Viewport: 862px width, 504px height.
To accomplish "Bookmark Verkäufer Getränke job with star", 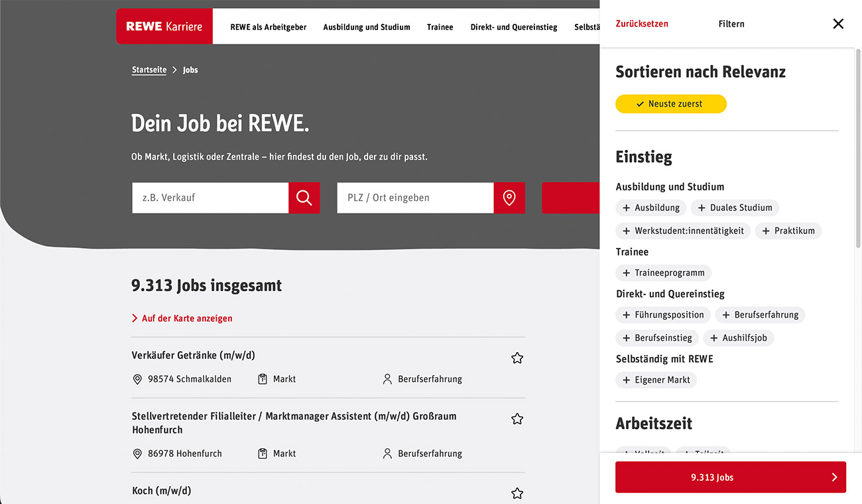I will [517, 358].
